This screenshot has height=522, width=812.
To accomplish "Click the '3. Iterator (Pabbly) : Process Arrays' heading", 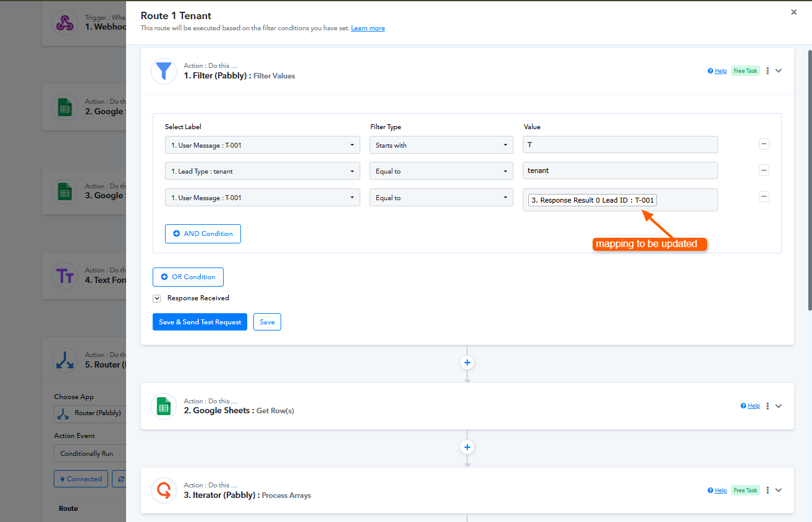I will click(247, 495).
